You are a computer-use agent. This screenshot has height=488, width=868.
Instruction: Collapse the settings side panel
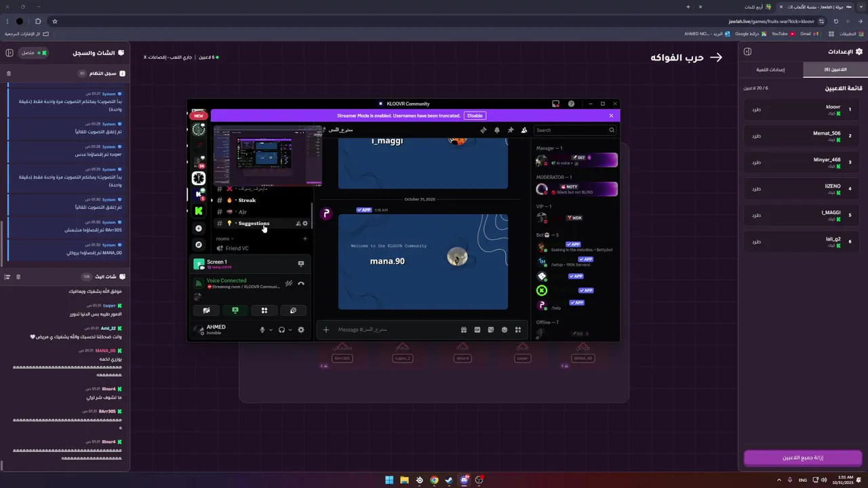click(x=747, y=52)
